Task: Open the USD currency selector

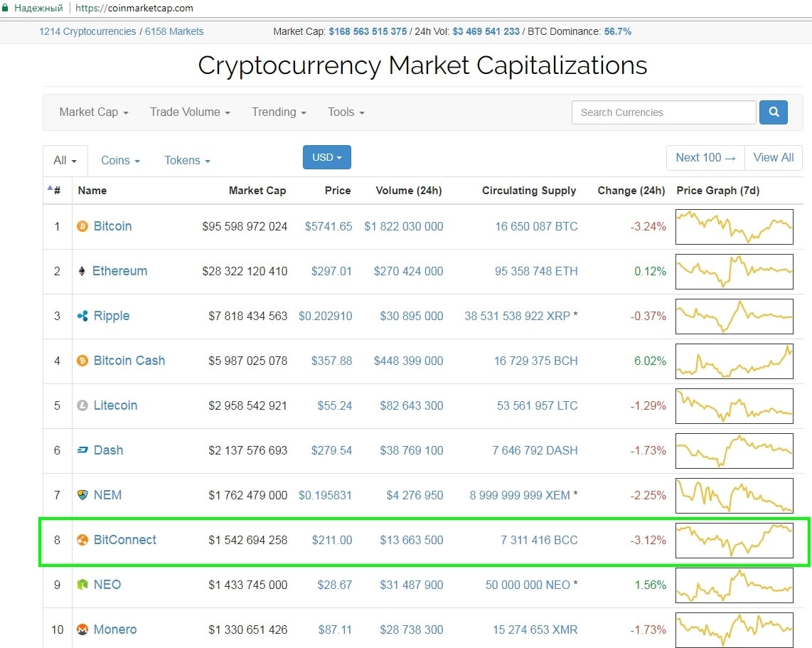Action: pyautogui.click(x=327, y=157)
